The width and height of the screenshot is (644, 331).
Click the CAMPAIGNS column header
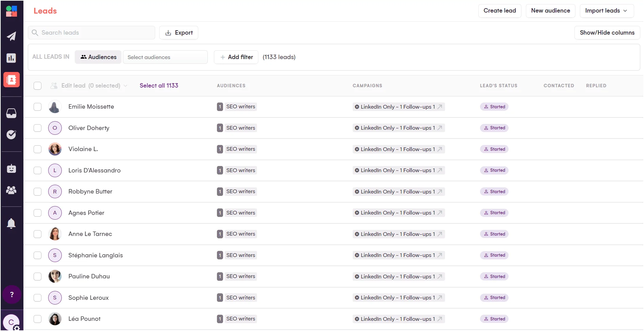tap(367, 86)
